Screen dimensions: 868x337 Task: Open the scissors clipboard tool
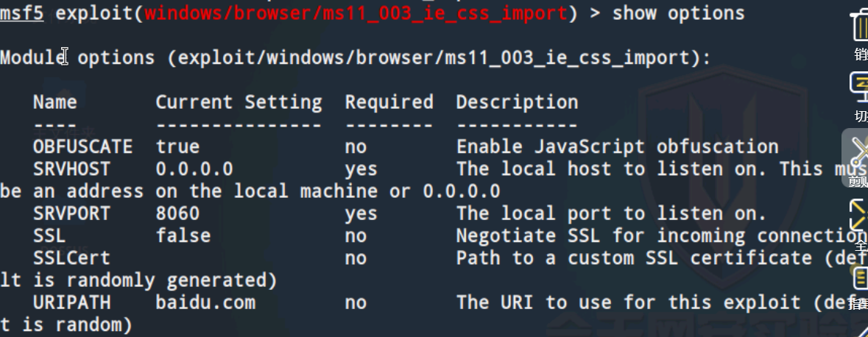(x=859, y=152)
